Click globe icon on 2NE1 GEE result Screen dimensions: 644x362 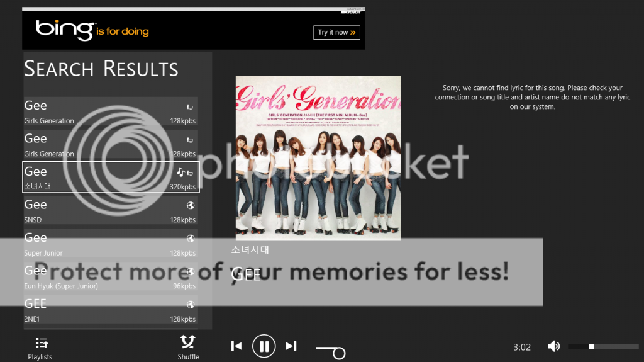click(191, 305)
